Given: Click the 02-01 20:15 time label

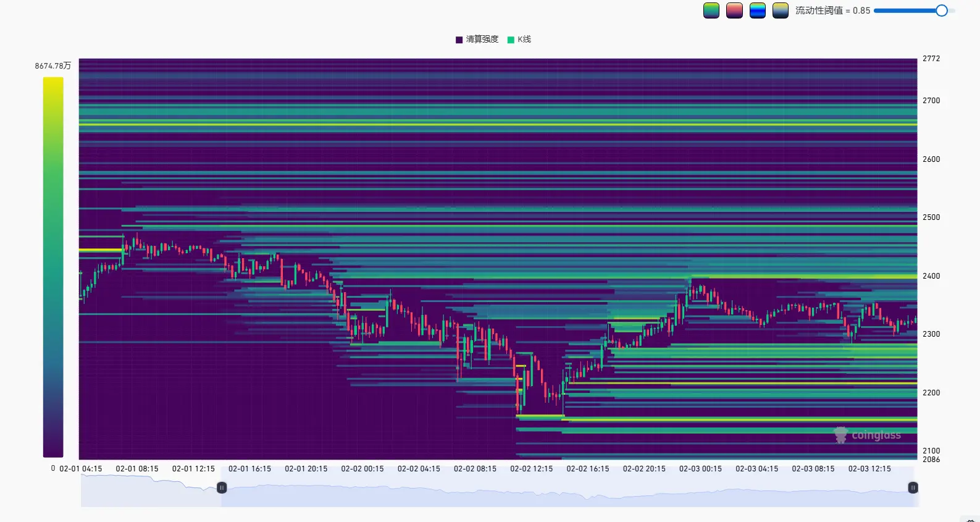Looking at the screenshot, I should (306, 469).
